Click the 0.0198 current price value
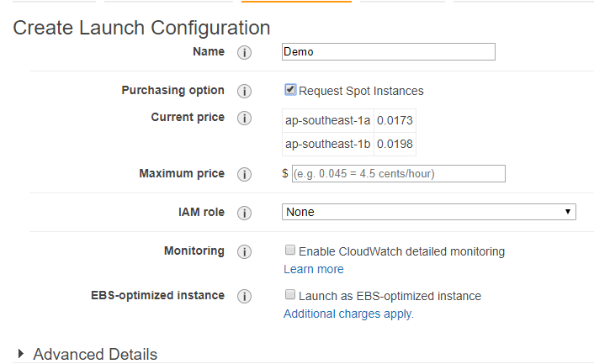The image size is (594, 364). (395, 144)
